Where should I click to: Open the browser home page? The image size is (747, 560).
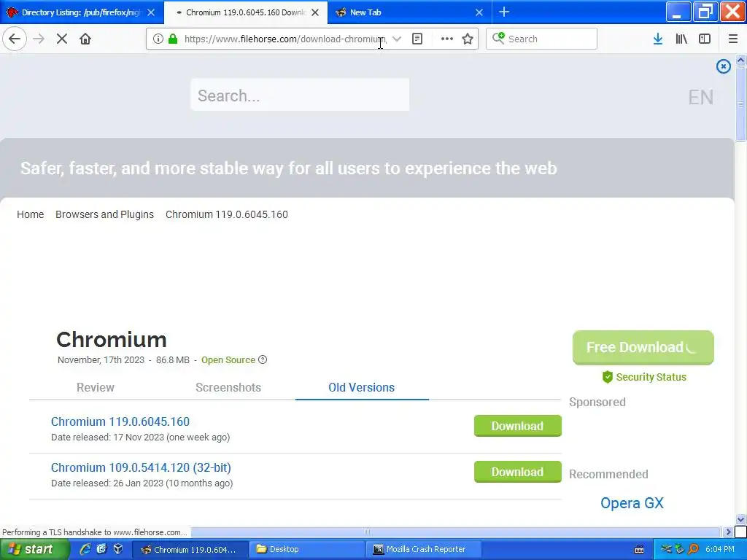pos(85,39)
